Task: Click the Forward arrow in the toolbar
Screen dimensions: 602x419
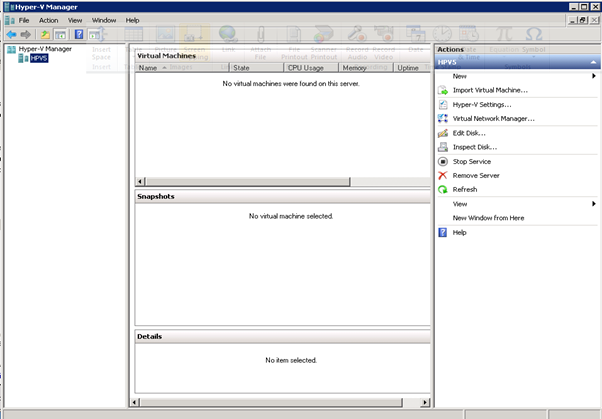Action: (x=25, y=35)
